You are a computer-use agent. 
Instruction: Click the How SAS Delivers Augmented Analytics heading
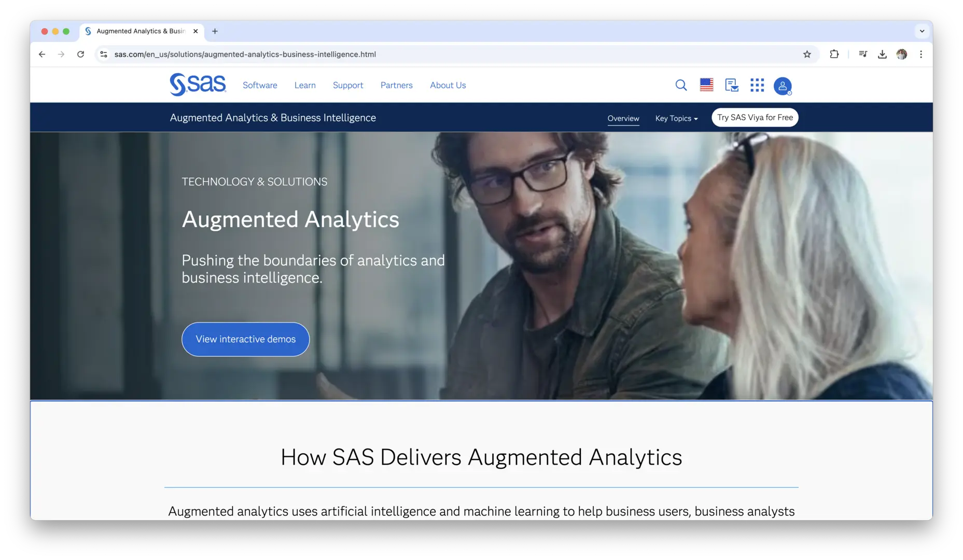click(x=481, y=457)
